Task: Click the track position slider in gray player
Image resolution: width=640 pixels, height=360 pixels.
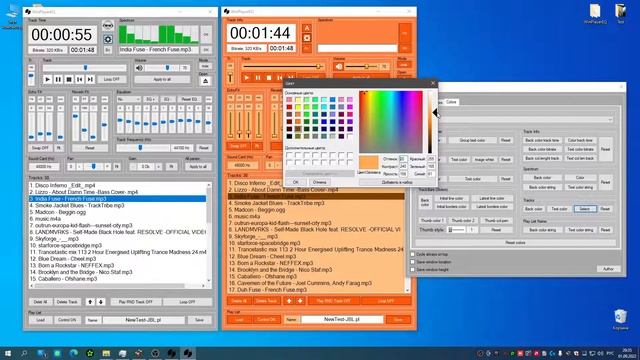Action: click(x=84, y=68)
